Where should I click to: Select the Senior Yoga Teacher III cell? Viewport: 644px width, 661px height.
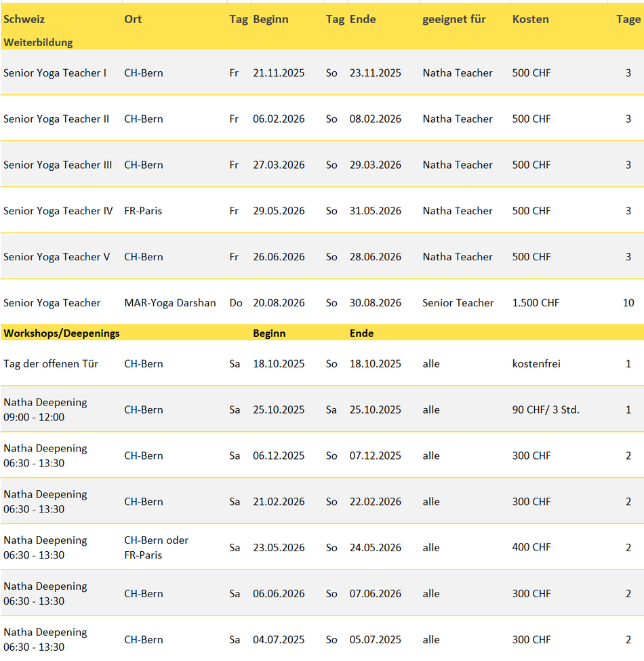58,165
